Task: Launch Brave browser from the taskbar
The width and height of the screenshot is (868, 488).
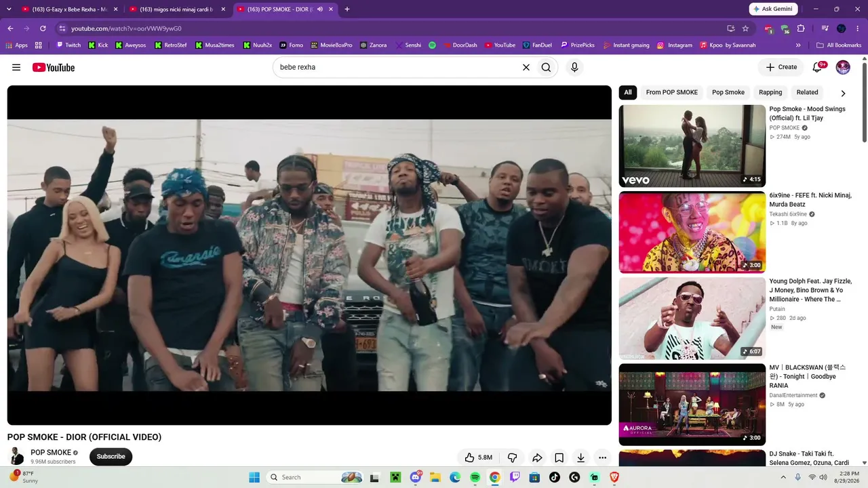Action: (x=614, y=477)
